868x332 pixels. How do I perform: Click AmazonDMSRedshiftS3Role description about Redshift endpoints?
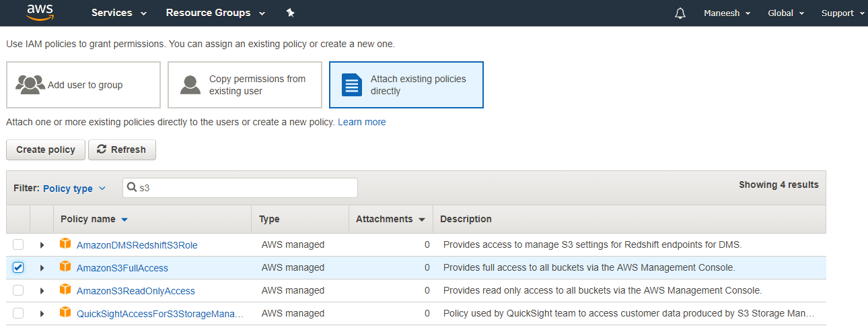click(x=592, y=244)
